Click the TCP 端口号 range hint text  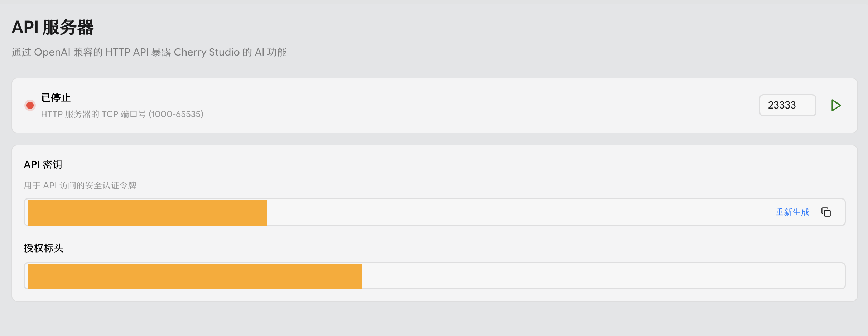click(x=122, y=114)
